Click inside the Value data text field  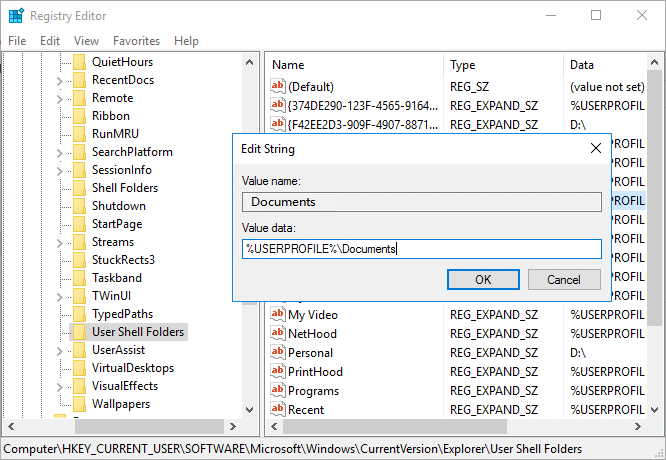click(421, 249)
